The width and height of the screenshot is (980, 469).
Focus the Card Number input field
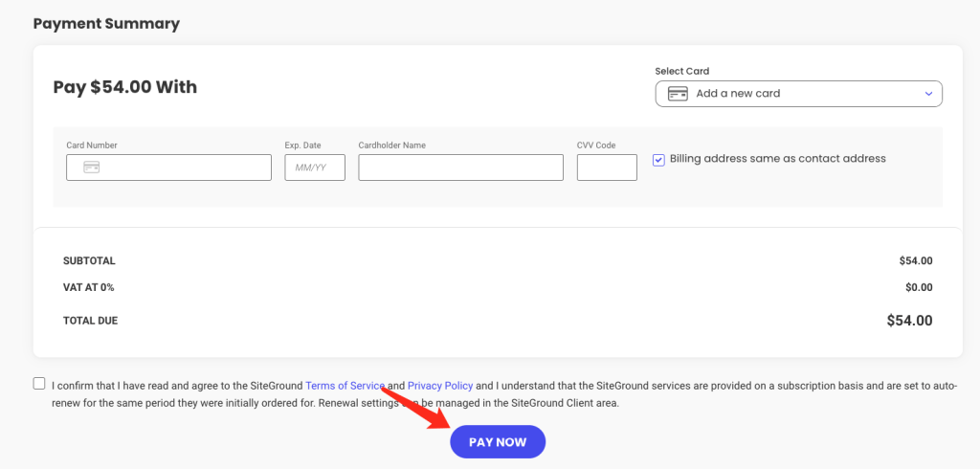pyautogui.click(x=168, y=167)
